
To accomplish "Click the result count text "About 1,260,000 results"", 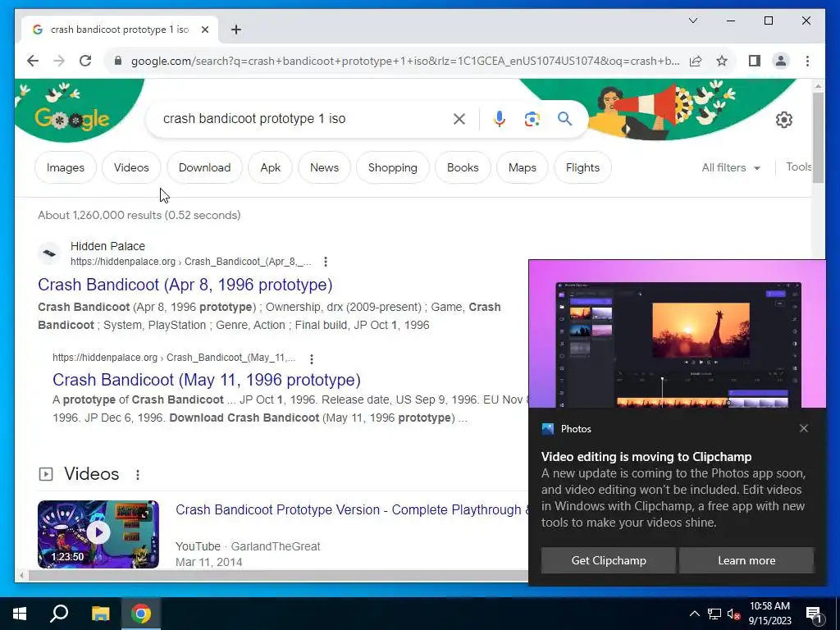I will click(99, 216).
